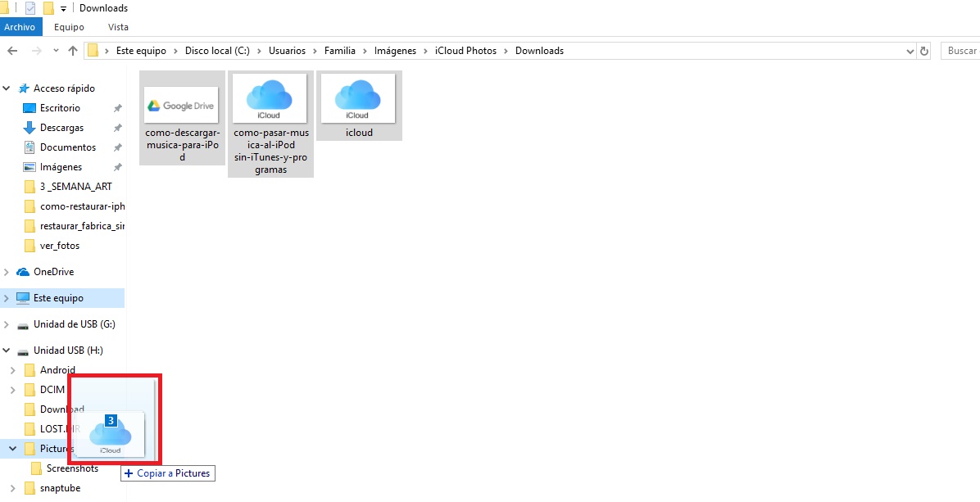Go back with the back arrow
The image size is (980, 502).
(x=12, y=52)
